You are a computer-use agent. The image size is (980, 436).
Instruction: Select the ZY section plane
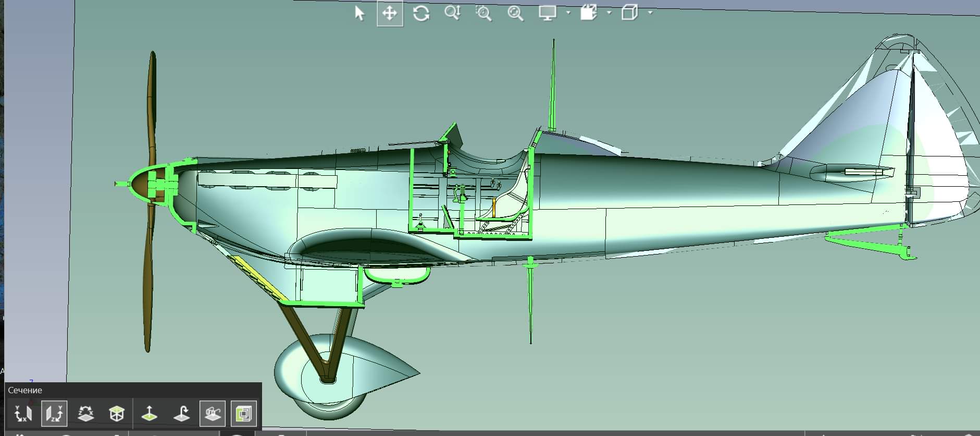(x=54, y=414)
